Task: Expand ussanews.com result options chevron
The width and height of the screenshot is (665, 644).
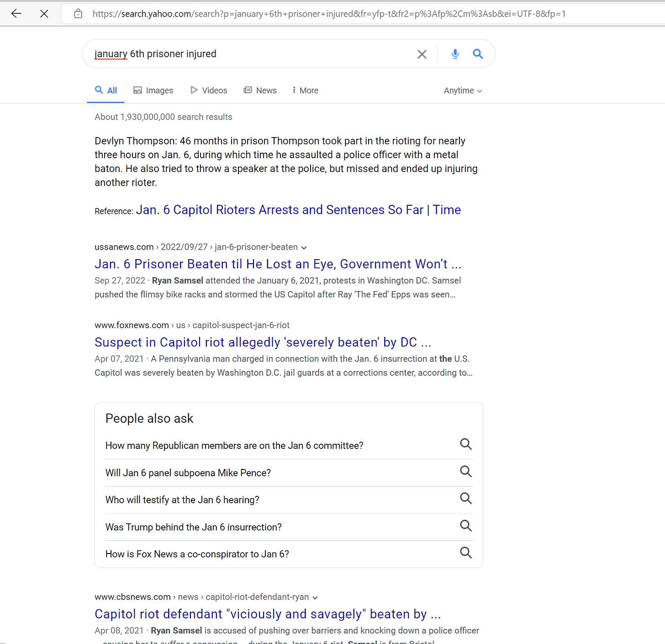Action: 304,248
